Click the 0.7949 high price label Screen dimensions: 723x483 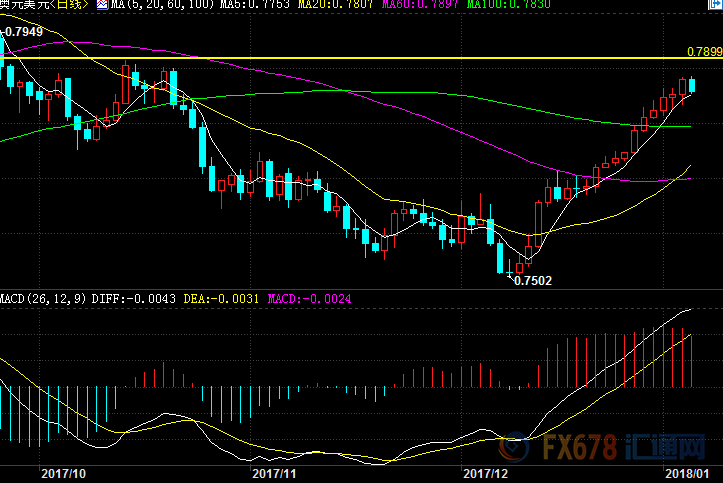(x=24, y=31)
